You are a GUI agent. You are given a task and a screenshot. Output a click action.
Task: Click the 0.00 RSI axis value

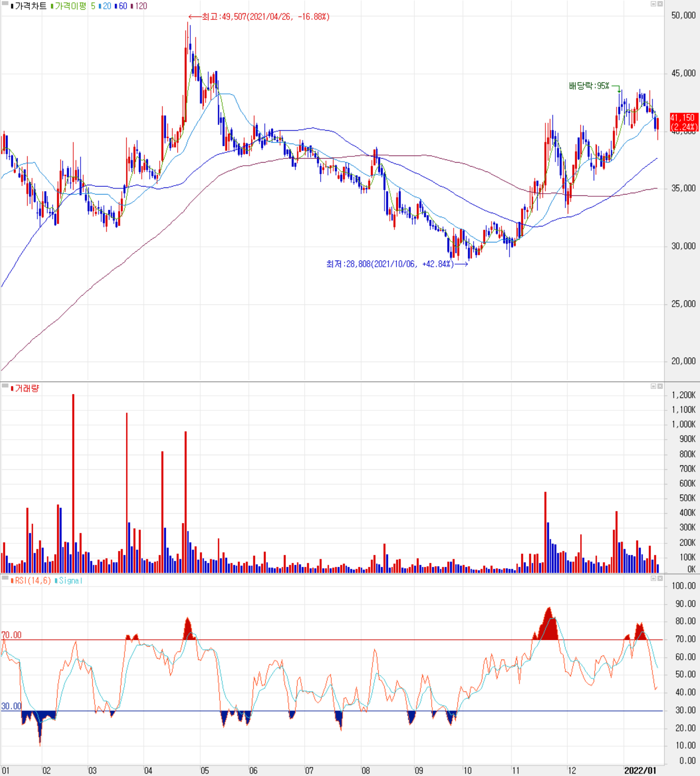click(688, 761)
